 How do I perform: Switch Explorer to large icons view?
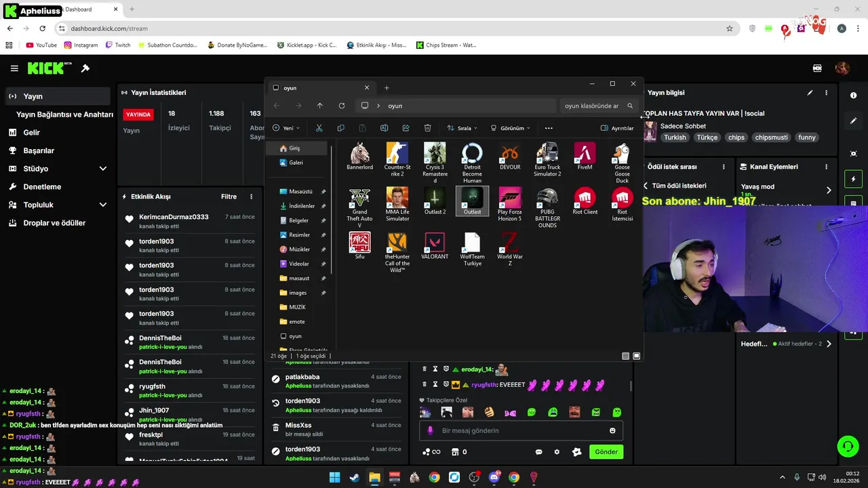[x=636, y=356]
